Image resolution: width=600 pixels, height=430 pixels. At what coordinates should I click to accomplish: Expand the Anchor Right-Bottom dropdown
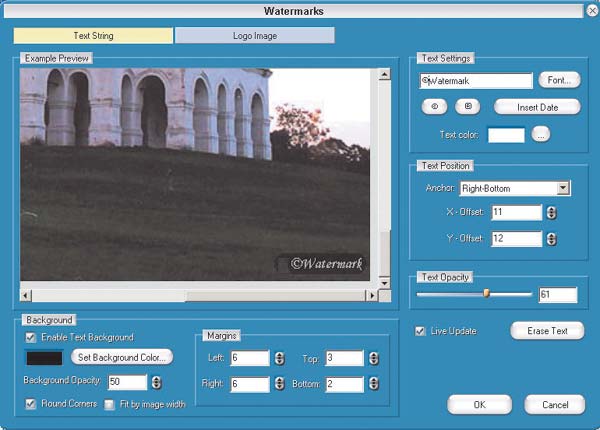pyautogui.click(x=562, y=188)
